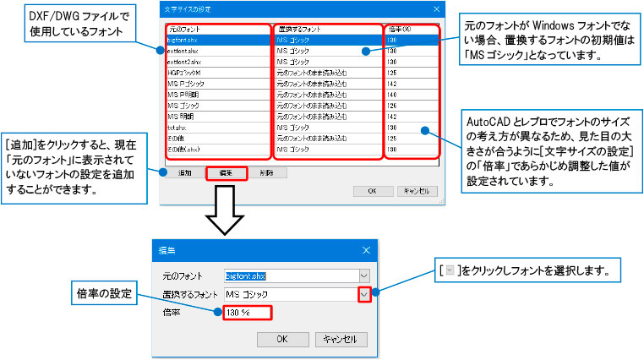Cancel the 文字サイズの設定 dialog
The height and width of the screenshot is (360, 644).
pyautogui.click(x=414, y=191)
